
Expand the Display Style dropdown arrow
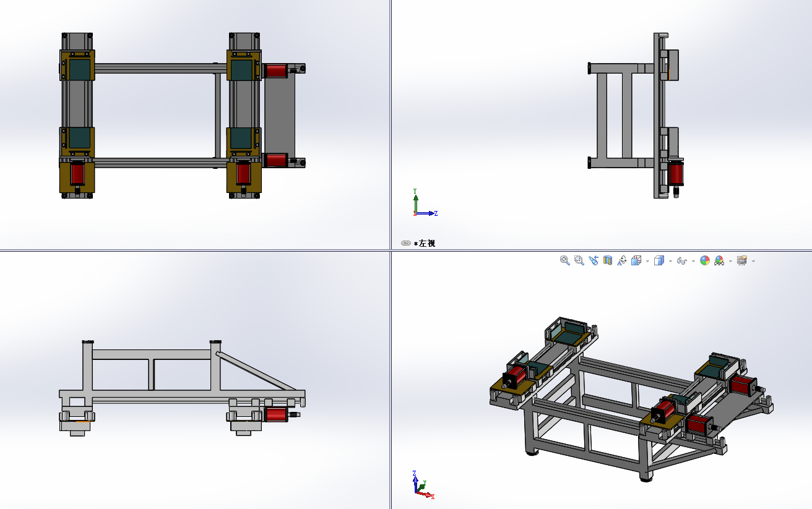670,261
